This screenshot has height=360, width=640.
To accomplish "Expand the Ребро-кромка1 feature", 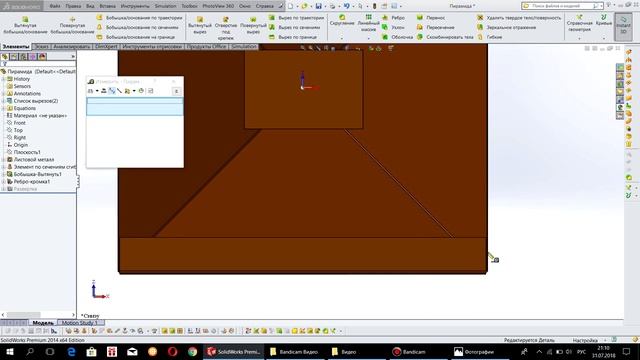I will (4, 182).
